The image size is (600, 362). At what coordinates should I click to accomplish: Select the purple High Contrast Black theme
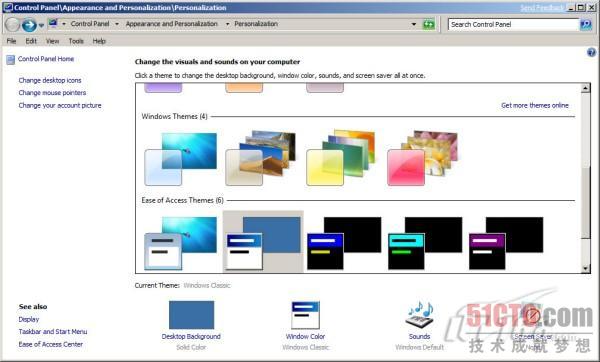click(x=506, y=243)
